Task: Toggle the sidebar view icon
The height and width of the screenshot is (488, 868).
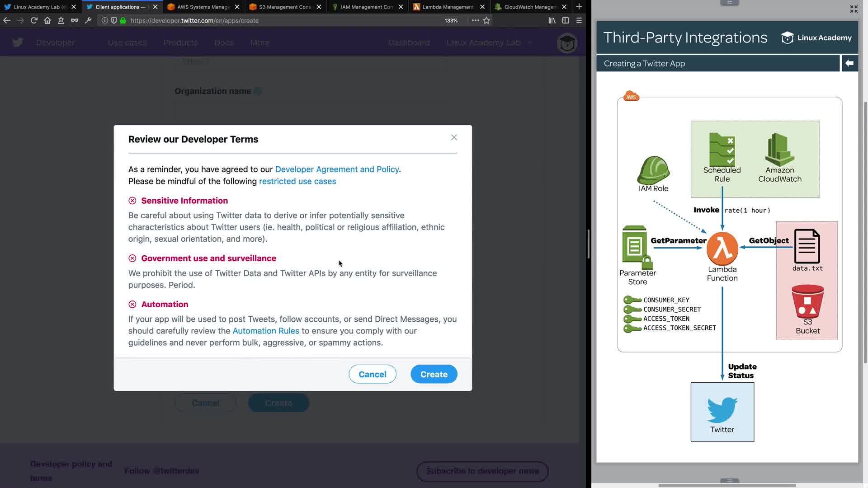Action: coord(565,20)
